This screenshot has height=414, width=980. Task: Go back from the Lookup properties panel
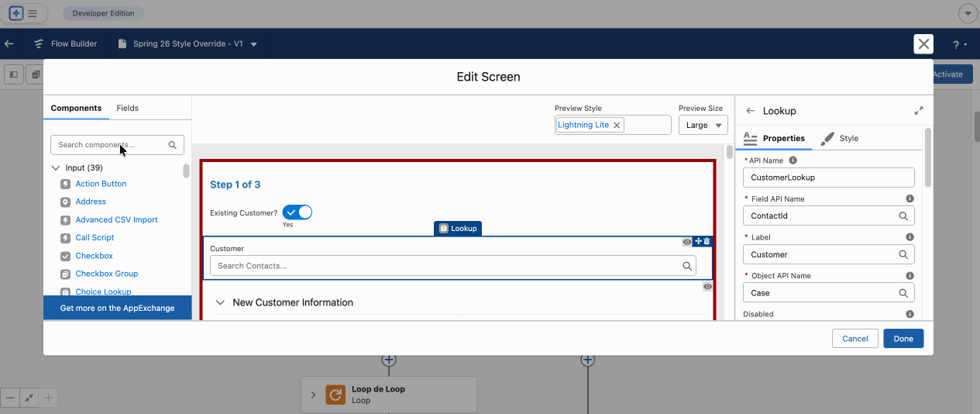[750, 111]
